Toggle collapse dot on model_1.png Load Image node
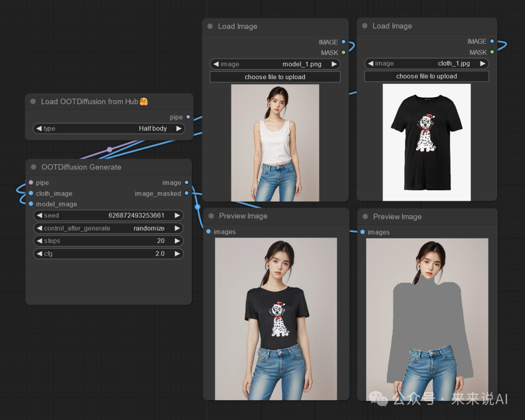Screen dimensions: 525x420 coord(210,26)
